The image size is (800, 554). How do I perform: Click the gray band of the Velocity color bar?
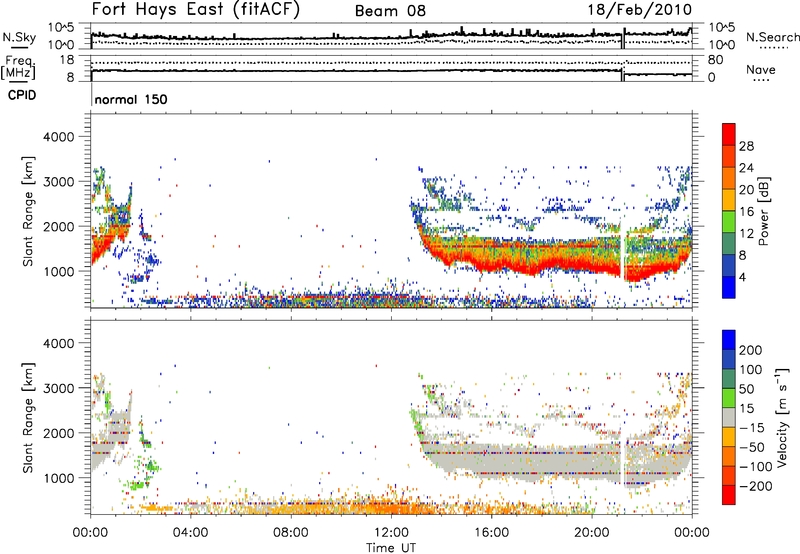[x=729, y=417]
